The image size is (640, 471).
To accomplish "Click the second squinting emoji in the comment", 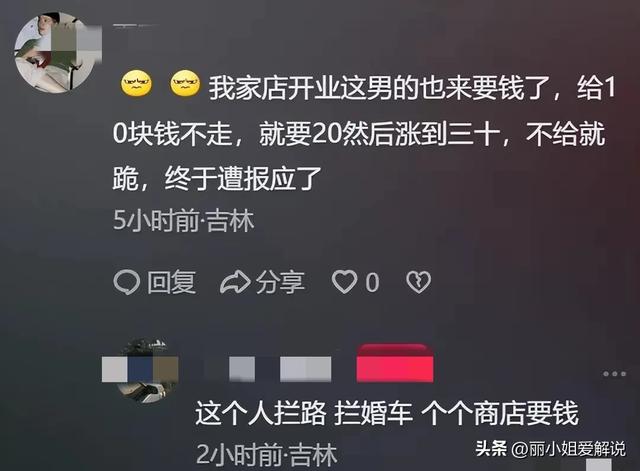I will 185,84.
